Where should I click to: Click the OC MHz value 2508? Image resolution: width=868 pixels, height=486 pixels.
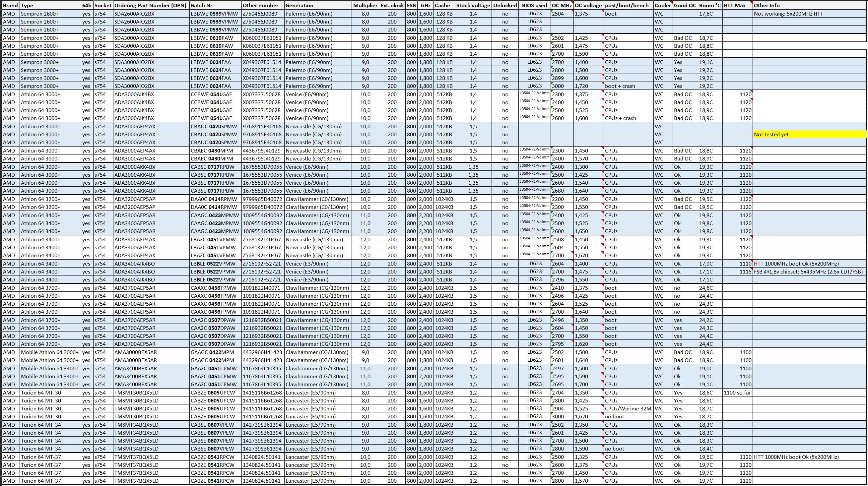562,239
